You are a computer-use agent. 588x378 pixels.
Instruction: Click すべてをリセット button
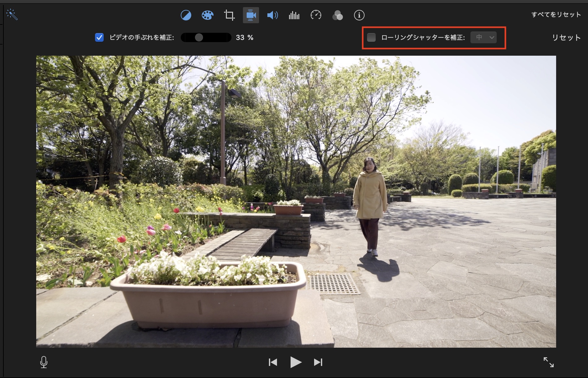[x=556, y=15]
